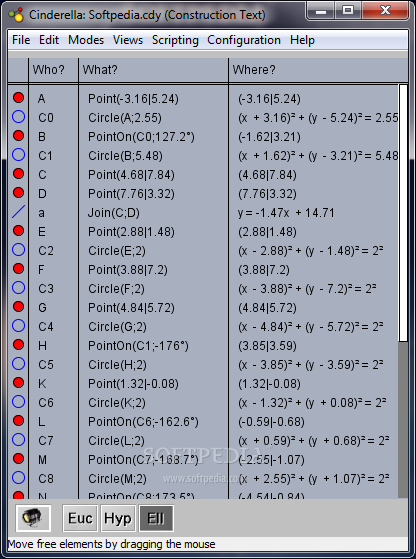This screenshot has height=559, width=416.
Task: Click the circle icon for row C0
Action: [x=19, y=117]
